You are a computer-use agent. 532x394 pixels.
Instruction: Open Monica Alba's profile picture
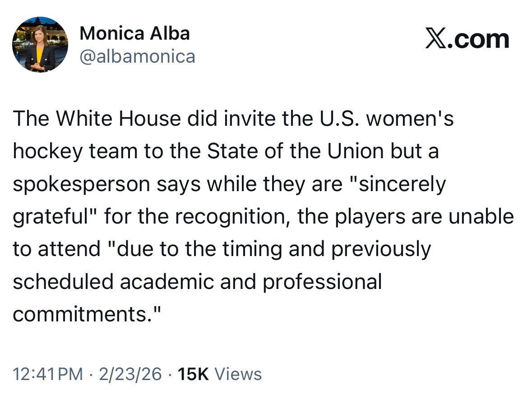(x=40, y=45)
